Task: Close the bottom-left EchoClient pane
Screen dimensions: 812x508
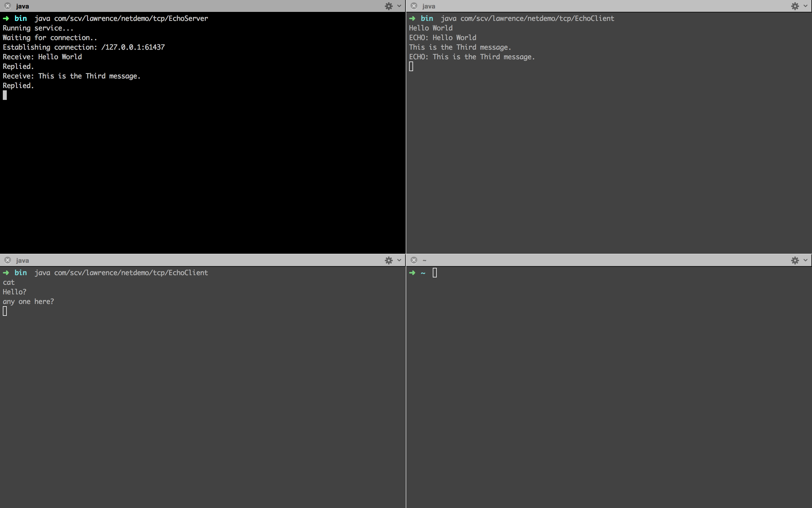Action: pos(8,260)
